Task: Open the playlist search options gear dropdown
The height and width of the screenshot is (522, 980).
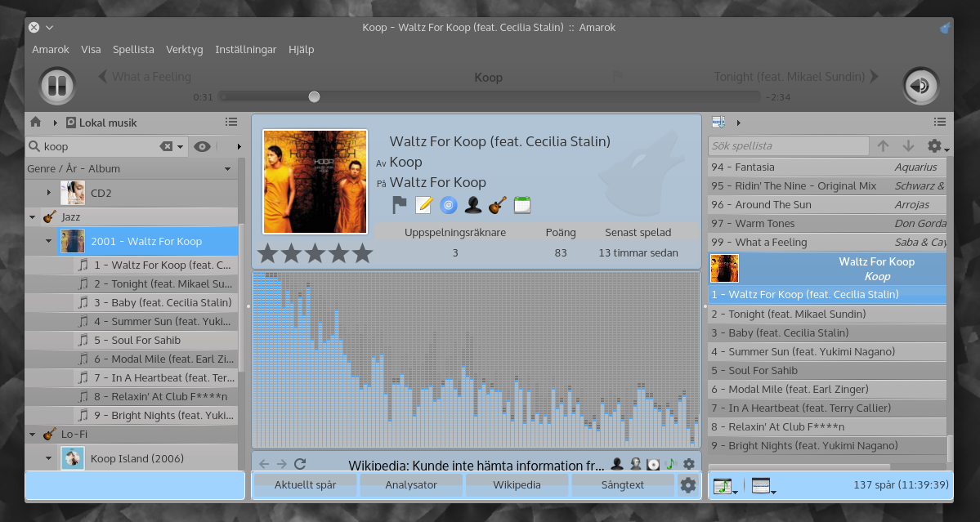Action: [x=938, y=146]
